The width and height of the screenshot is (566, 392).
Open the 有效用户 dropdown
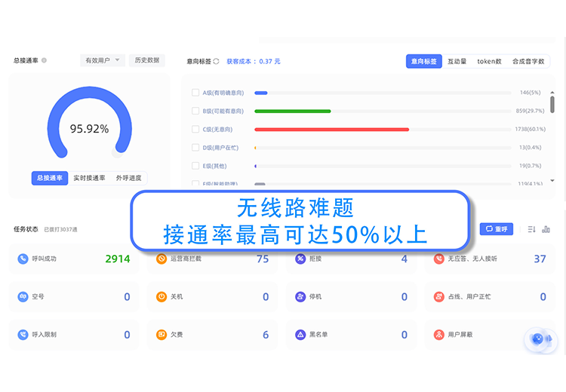click(x=103, y=60)
